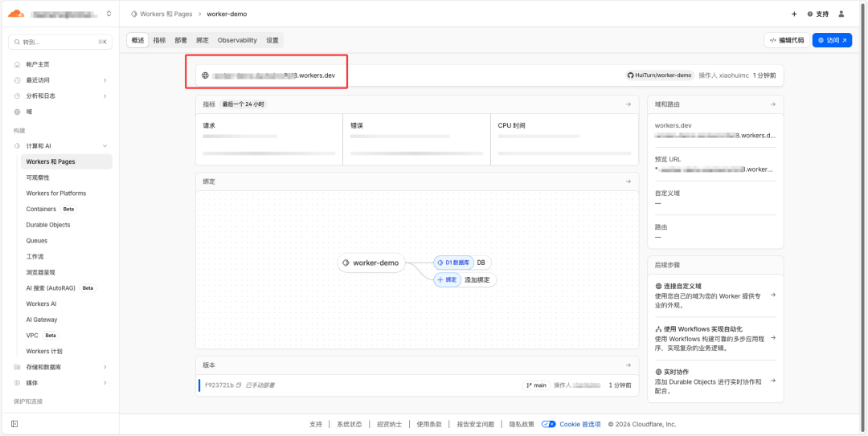
Task: Switch to 设置 tab
Action: click(x=272, y=40)
